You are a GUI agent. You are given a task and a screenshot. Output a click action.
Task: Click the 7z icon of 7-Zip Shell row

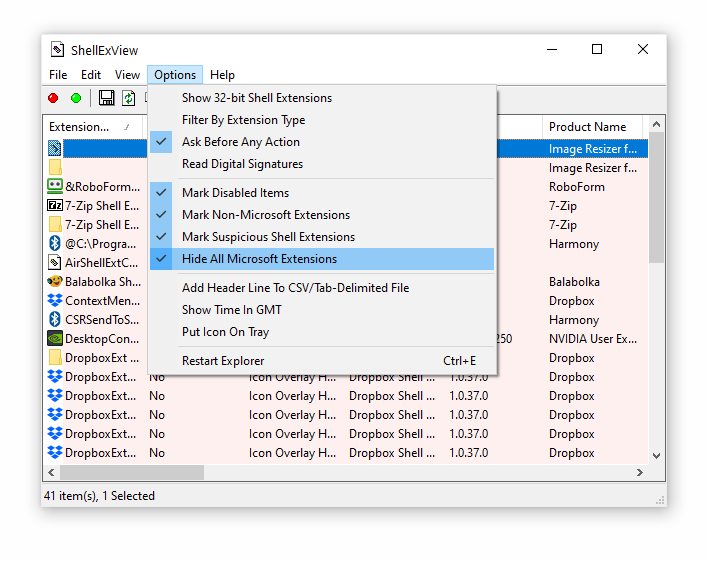55,206
